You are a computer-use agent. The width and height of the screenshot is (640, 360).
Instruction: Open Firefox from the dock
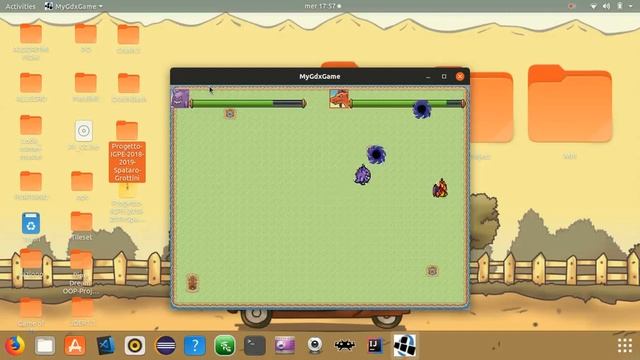15,345
